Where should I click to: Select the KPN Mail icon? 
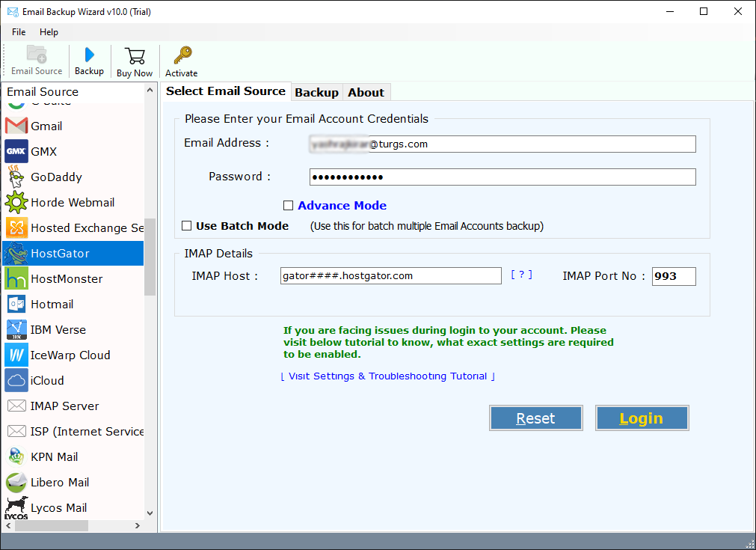tap(16, 456)
